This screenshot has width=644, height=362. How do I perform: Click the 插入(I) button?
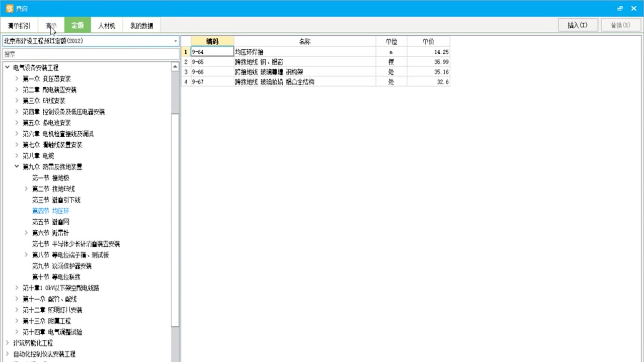tap(578, 25)
